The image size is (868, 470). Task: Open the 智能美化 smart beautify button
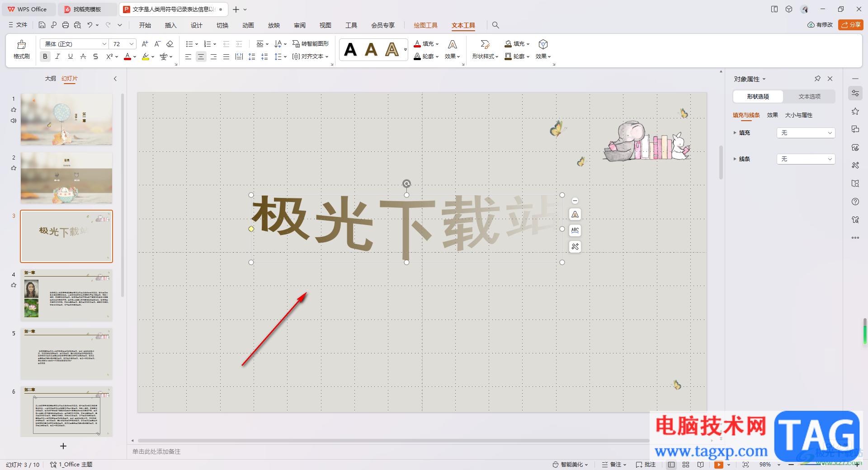(570, 465)
